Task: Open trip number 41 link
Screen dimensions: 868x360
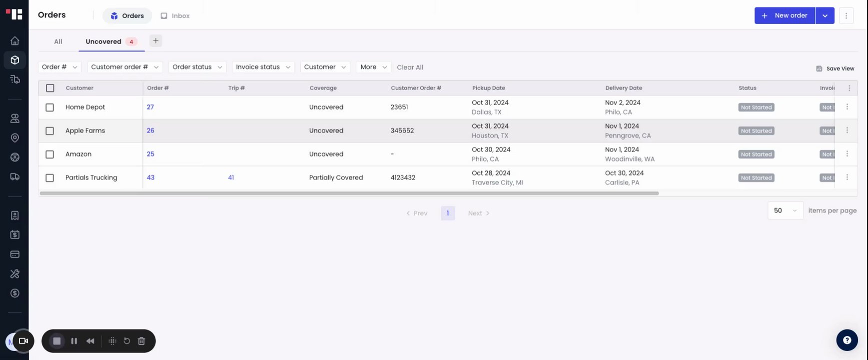Action: click(231, 177)
